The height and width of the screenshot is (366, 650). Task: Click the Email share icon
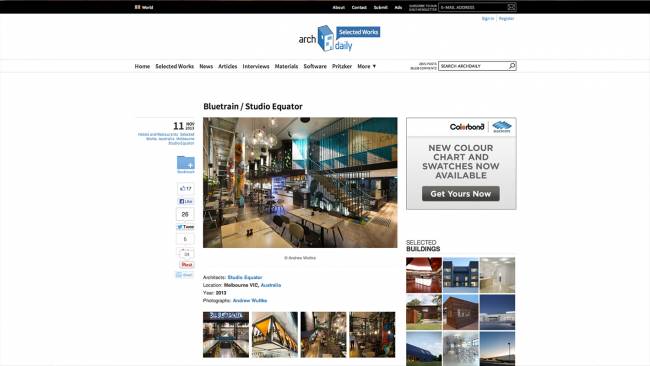coord(184,275)
